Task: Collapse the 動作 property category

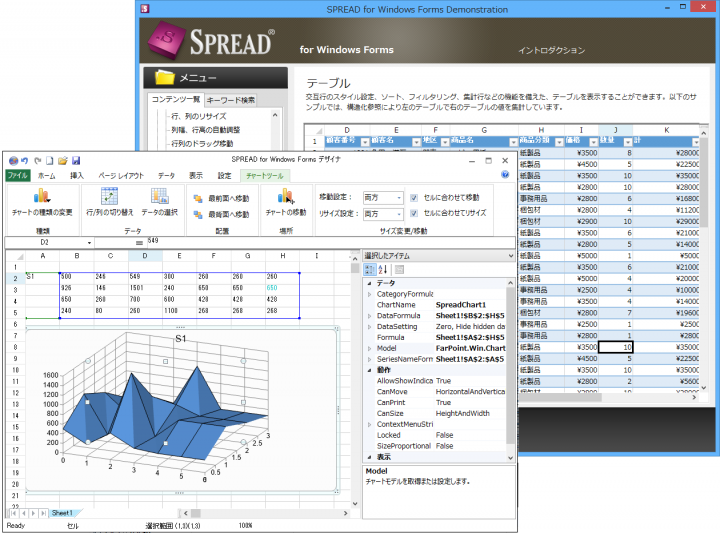Action: pos(369,370)
